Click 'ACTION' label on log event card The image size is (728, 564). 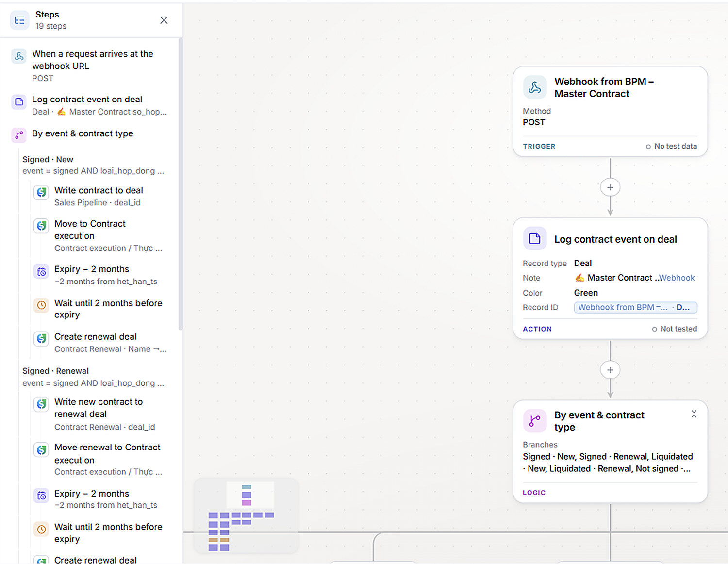[x=537, y=329]
